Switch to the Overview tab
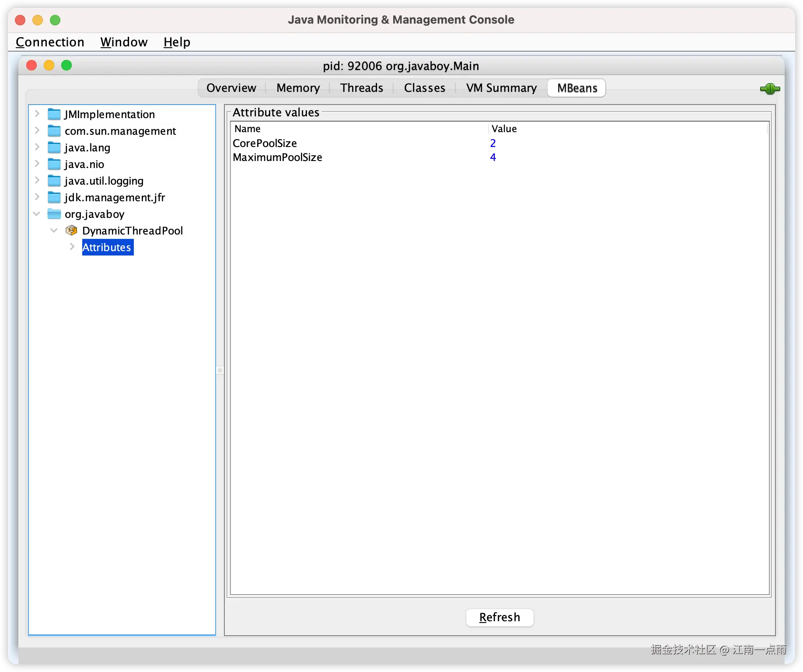The height and width of the screenshot is (672, 803). pos(231,88)
